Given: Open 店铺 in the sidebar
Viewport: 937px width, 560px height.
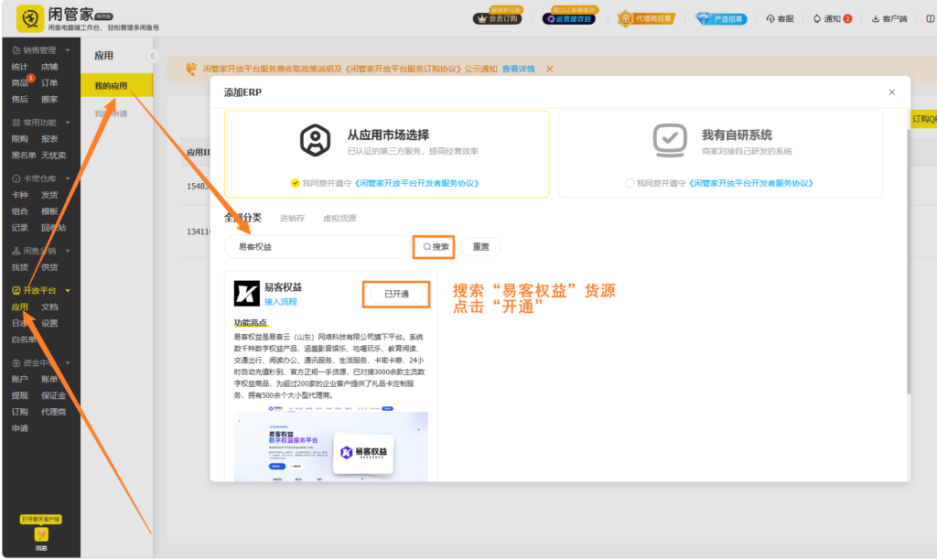Looking at the screenshot, I should (x=49, y=66).
